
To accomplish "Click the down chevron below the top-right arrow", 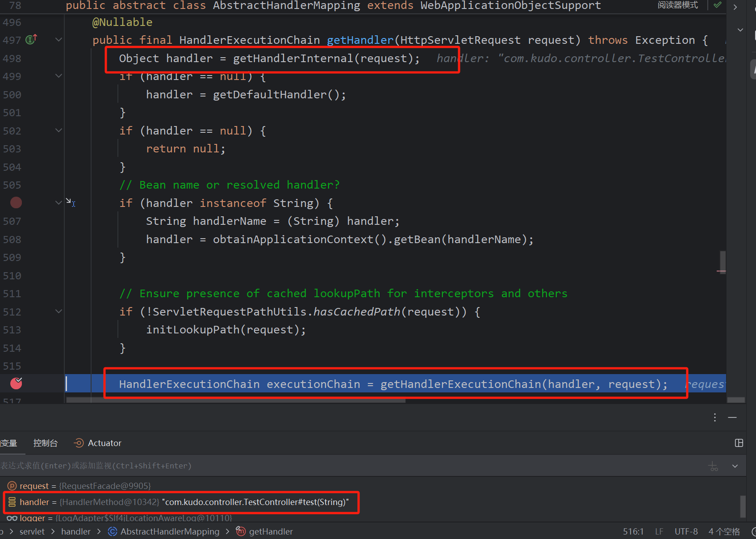I will pyautogui.click(x=740, y=30).
